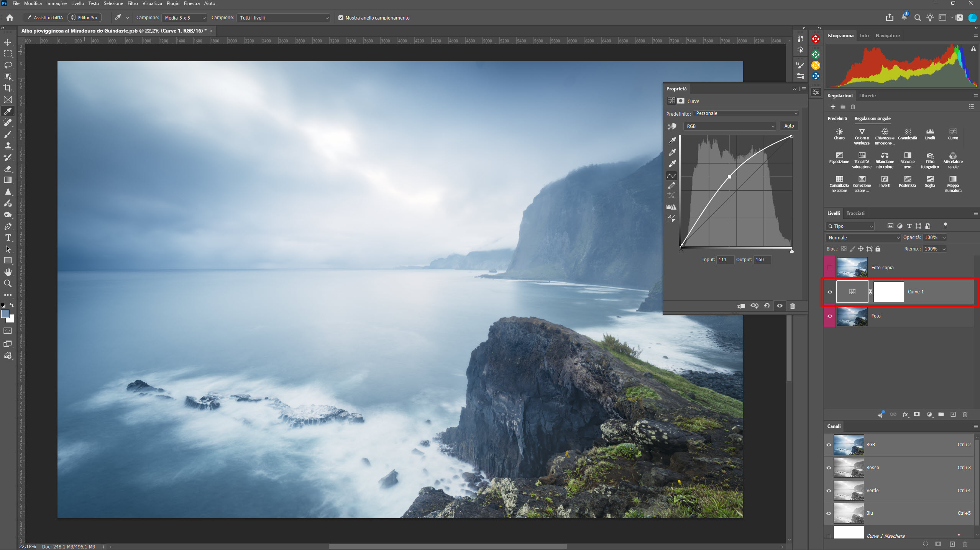The width and height of the screenshot is (980, 550).
Task: Reset curve adjustments in Proprietà panel
Action: [767, 306]
